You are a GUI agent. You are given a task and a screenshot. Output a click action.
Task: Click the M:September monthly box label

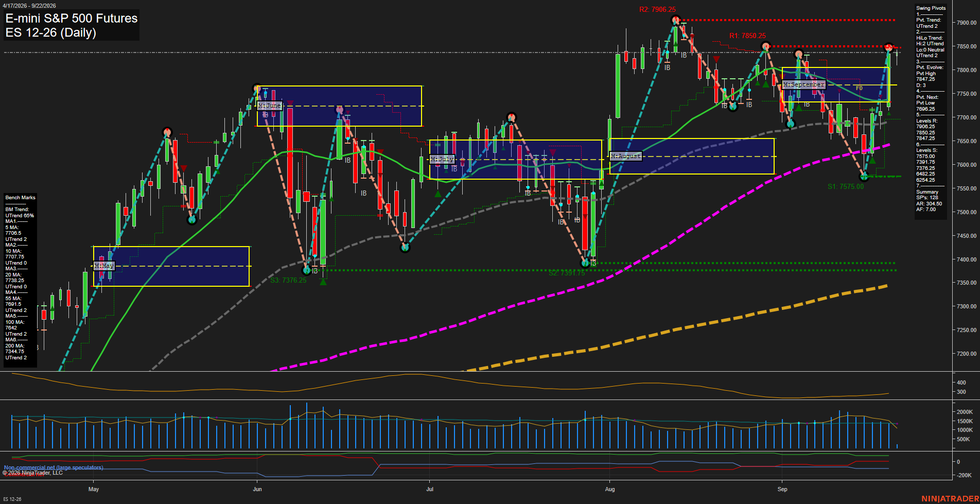coord(803,84)
